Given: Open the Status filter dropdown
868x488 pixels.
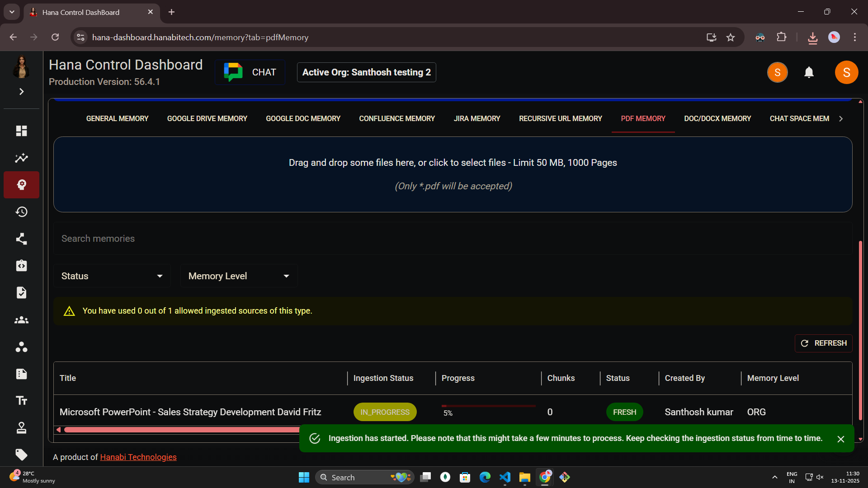Looking at the screenshot, I should point(112,276).
